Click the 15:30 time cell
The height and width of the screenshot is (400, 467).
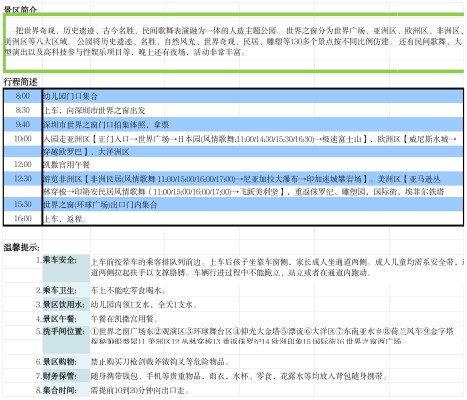[23, 204]
